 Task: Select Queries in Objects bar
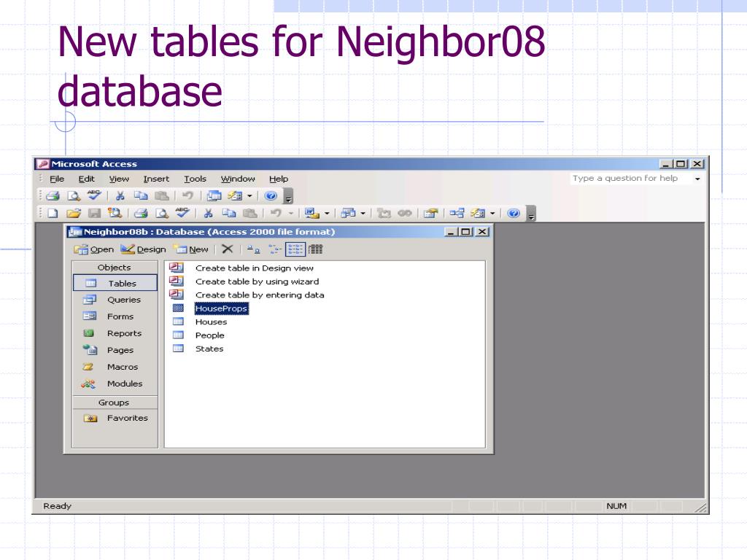coord(115,300)
